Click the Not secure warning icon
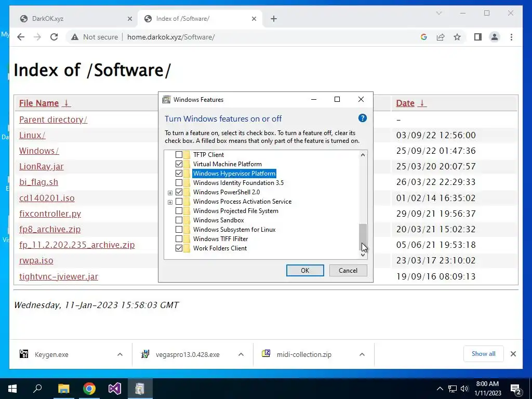 75,37
